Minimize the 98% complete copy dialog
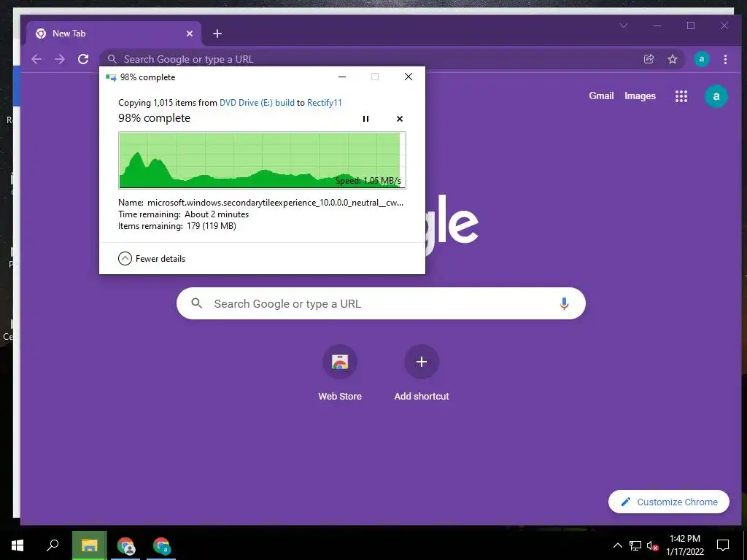Image resolution: width=747 pixels, height=560 pixels. click(342, 77)
